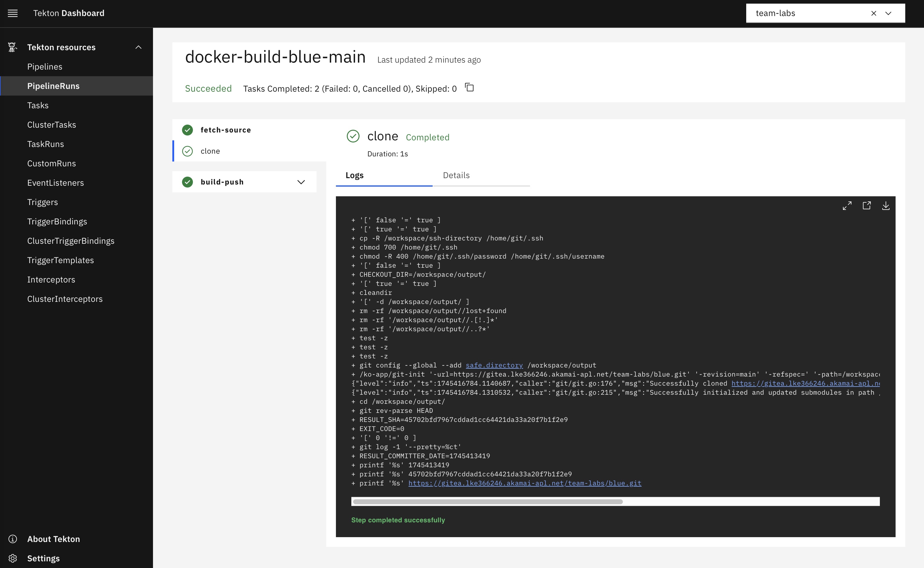Open the gitea blue.git link at the end of the logs

pos(525,483)
